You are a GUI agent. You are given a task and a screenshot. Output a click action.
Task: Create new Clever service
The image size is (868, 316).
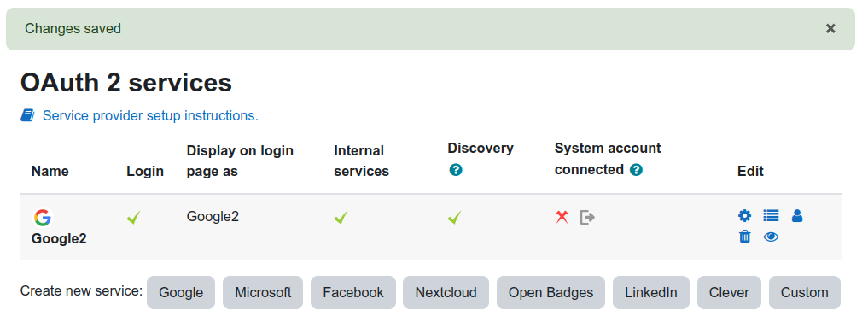coord(729,292)
